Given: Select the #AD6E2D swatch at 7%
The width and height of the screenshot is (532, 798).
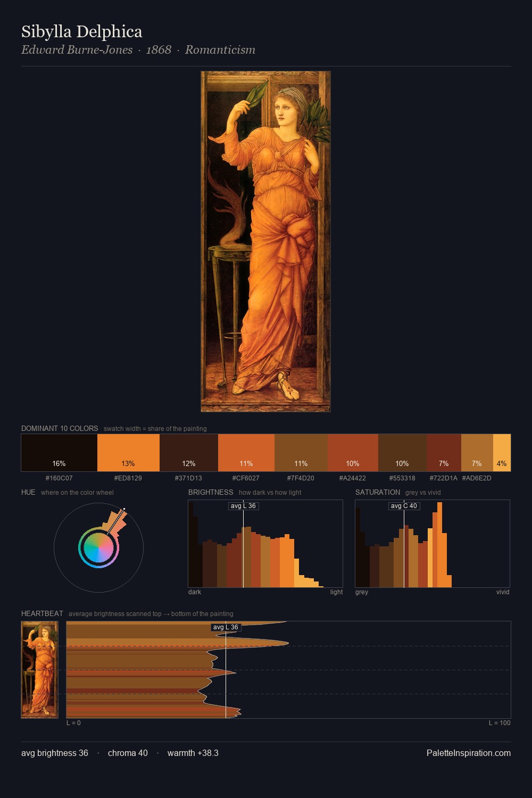Looking at the screenshot, I should tap(477, 453).
